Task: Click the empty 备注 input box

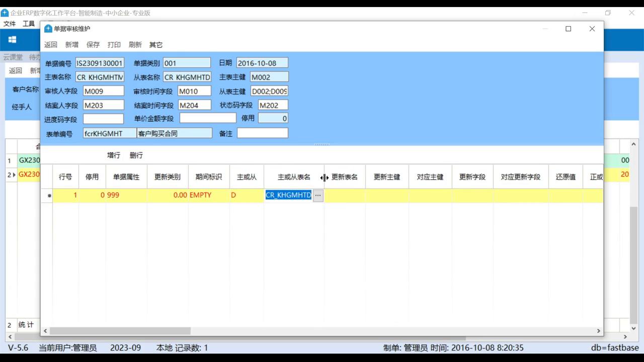Action: tap(262, 133)
